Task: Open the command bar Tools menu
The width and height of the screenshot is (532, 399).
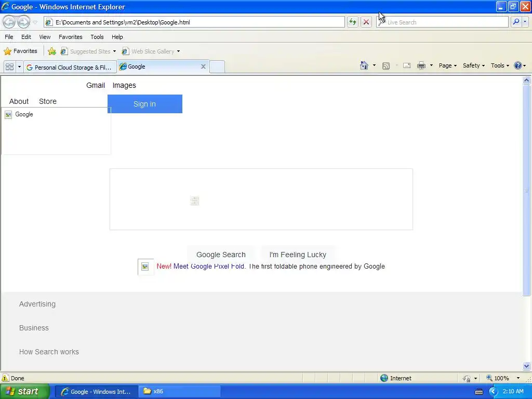Action: (500, 65)
